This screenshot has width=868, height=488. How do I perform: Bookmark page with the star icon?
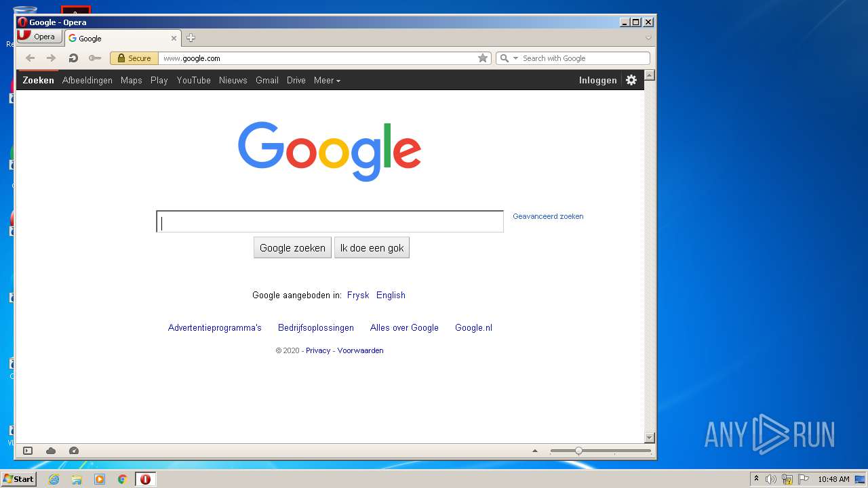point(483,58)
